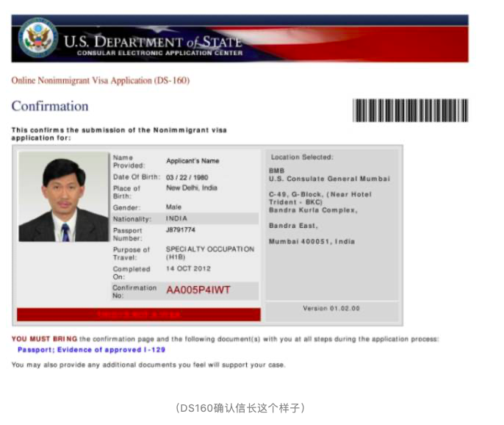This screenshot has height=425, width=504.
Task: Click the U.S. Consulate General Mumbai location
Action: point(329,179)
